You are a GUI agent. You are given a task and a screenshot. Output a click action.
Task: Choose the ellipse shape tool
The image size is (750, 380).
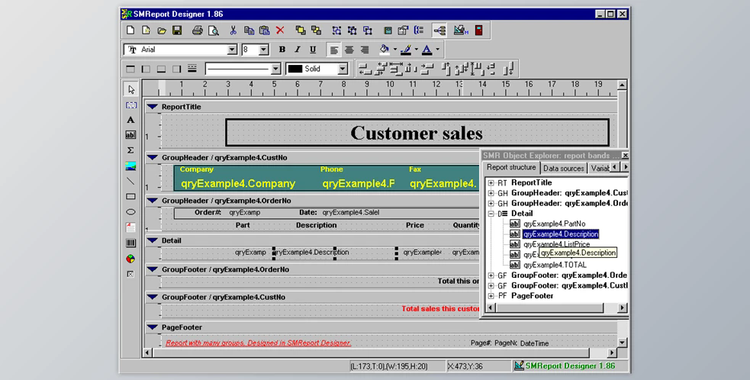point(131,212)
